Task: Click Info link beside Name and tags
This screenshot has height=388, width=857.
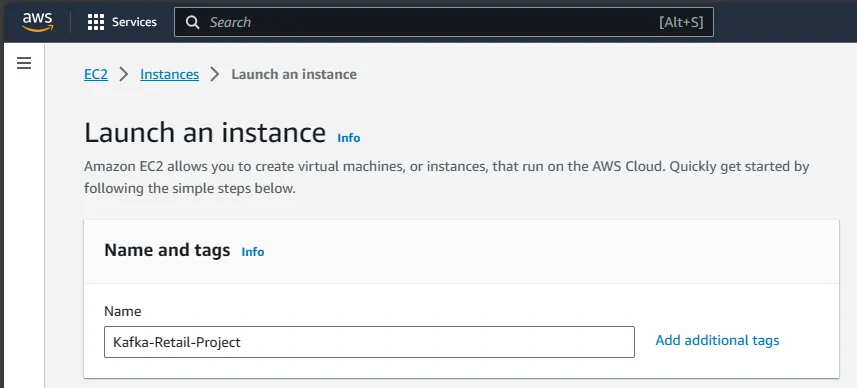Action: (253, 252)
